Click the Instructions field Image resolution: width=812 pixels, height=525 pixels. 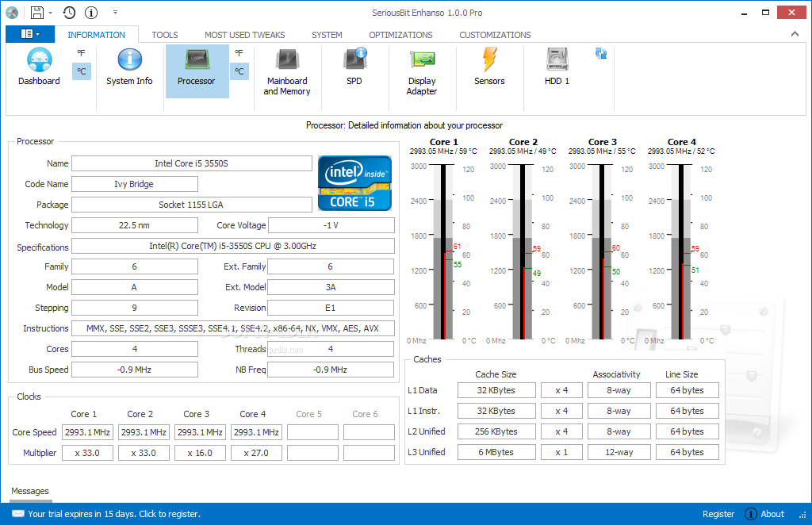coord(233,328)
